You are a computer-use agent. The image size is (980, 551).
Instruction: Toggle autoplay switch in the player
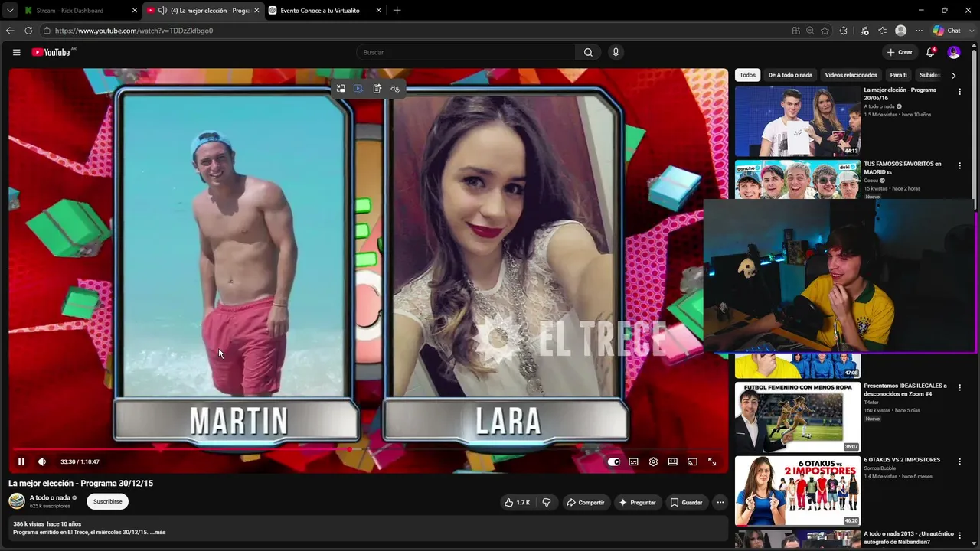[614, 461]
